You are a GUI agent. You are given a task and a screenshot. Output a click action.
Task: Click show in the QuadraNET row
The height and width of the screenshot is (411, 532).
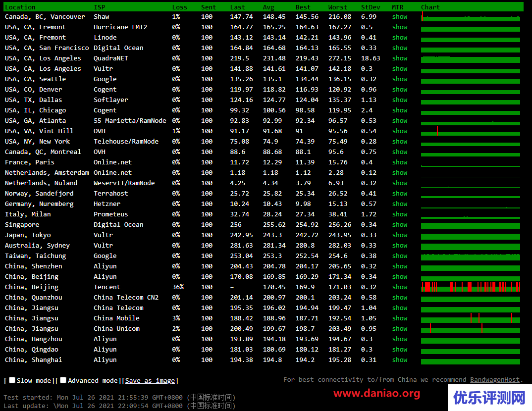[x=400, y=58]
